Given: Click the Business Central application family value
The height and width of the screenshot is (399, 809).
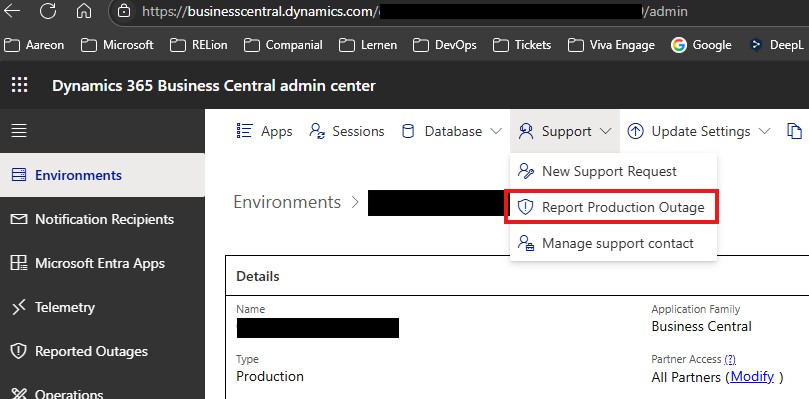Looking at the screenshot, I should [702, 327].
